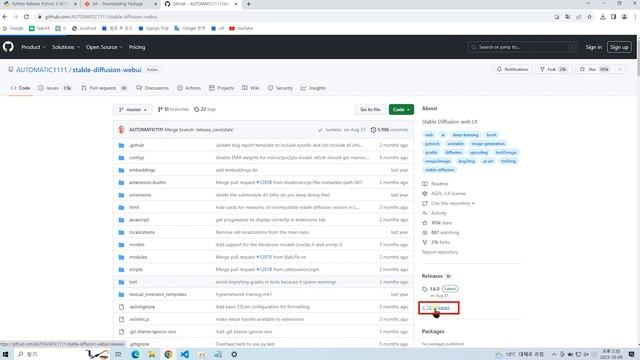Image resolution: width=640 pixels, height=360 pixels.
Task: Open the localizations folder
Action: pyautogui.click(x=142, y=232)
